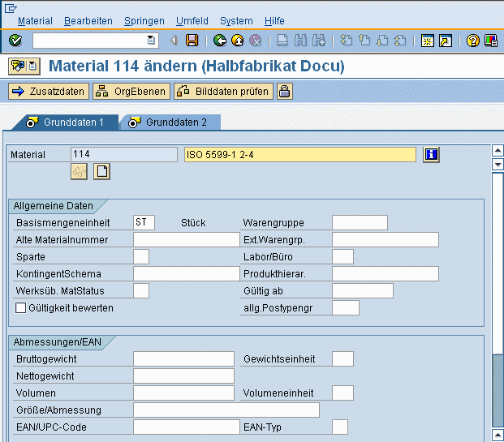The width and height of the screenshot is (504, 442).
Task: Click the yellow Exit arrow icon
Action: pos(238,41)
